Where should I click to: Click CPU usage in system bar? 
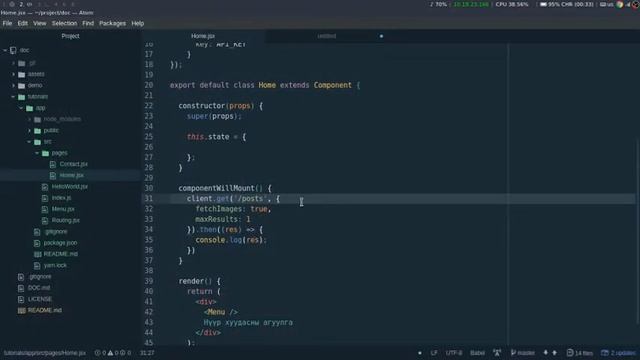click(512, 4)
